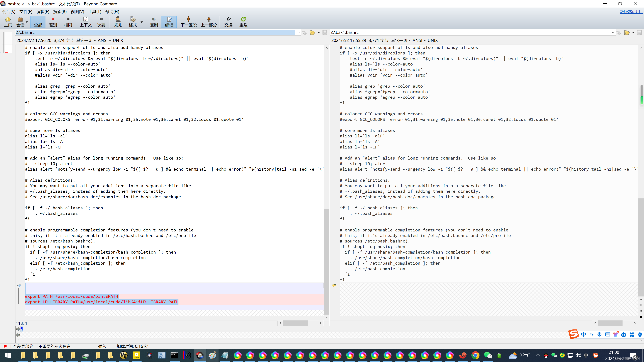
Task: Click the 重载 (Reload) icon
Action: coord(244,22)
